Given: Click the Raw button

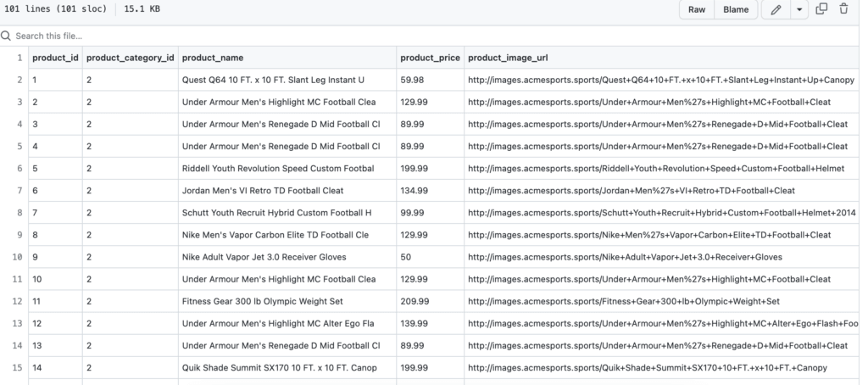Looking at the screenshot, I should click(x=697, y=9).
